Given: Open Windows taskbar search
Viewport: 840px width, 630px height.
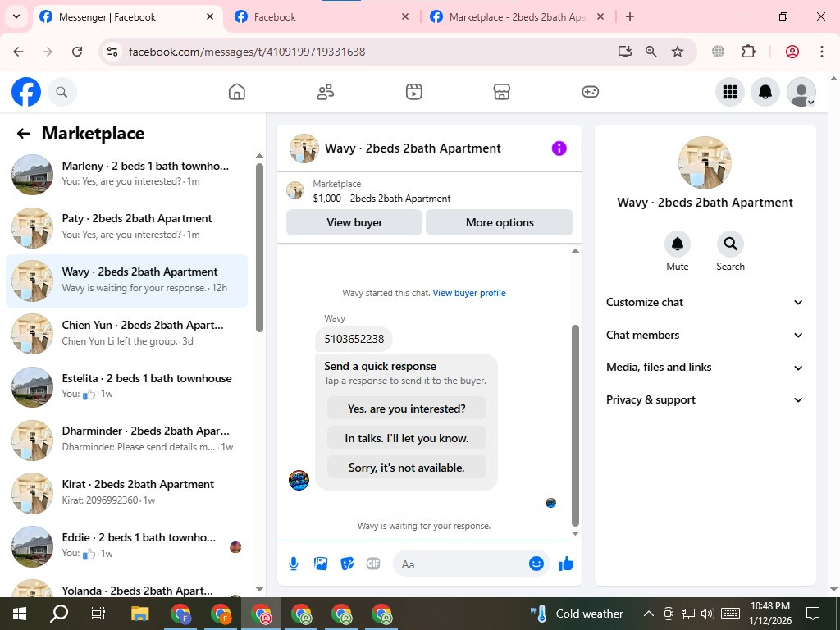Looking at the screenshot, I should (x=59, y=614).
